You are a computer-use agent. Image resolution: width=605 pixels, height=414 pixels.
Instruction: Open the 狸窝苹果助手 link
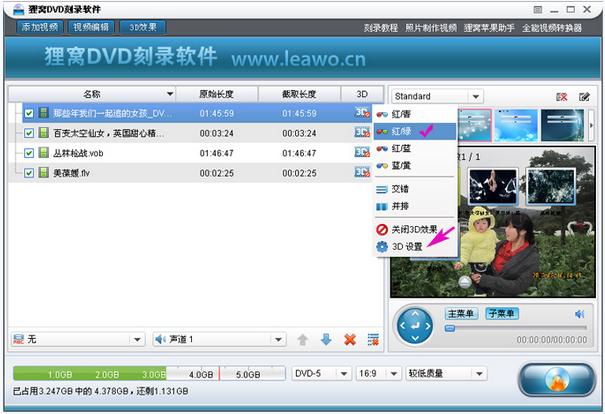[x=489, y=28]
